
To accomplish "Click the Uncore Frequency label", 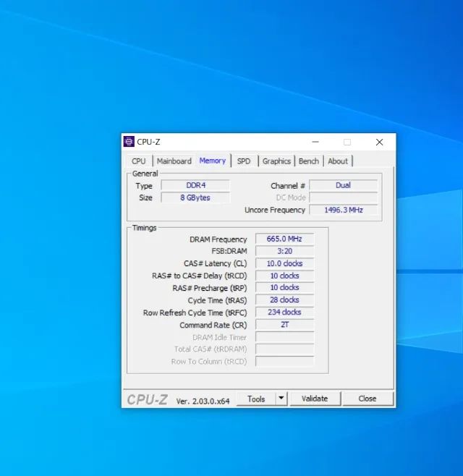I will click(x=275, y=210).
